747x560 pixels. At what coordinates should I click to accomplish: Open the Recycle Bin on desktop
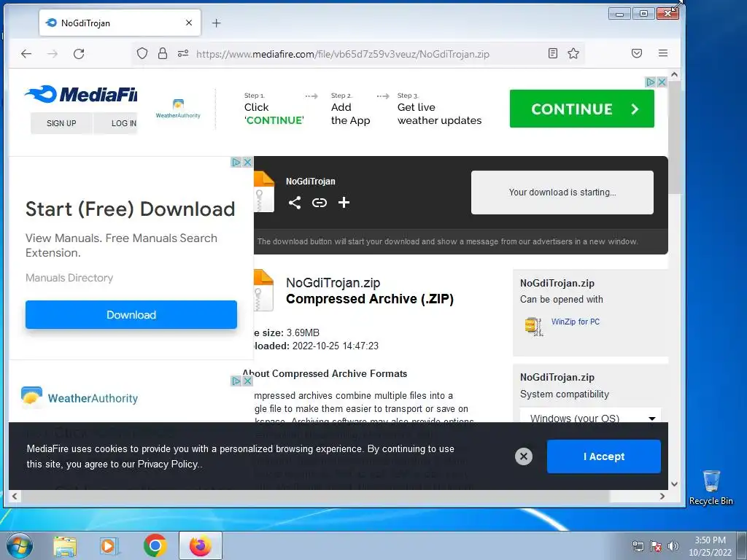(x=711, y=487)
